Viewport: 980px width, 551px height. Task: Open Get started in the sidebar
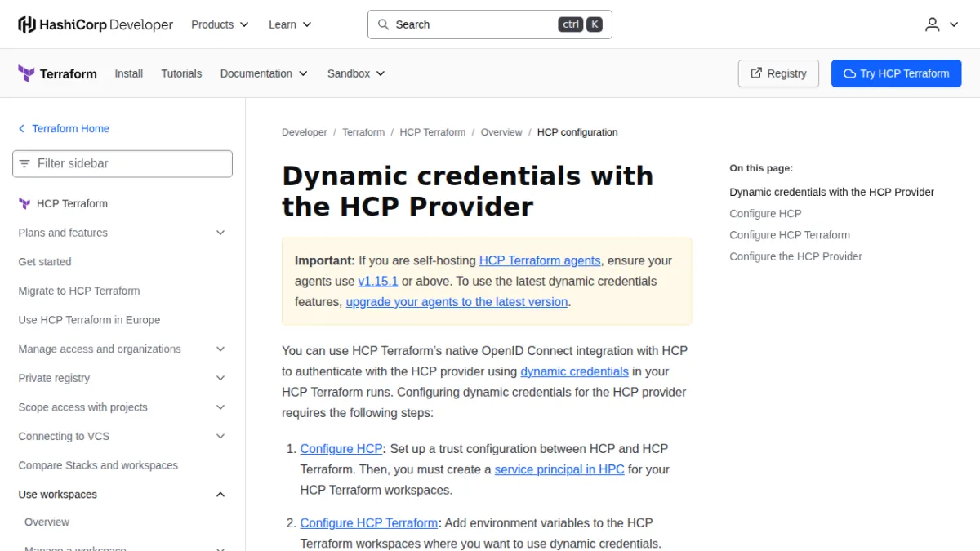[45, 262]
